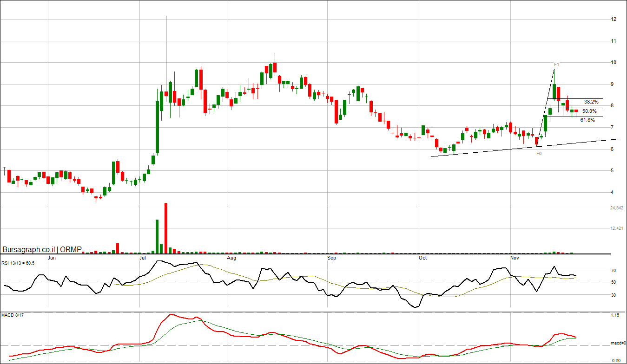Select the Aug month label
627x364 pixels.
pyautogui.click(x=231, y=257)
